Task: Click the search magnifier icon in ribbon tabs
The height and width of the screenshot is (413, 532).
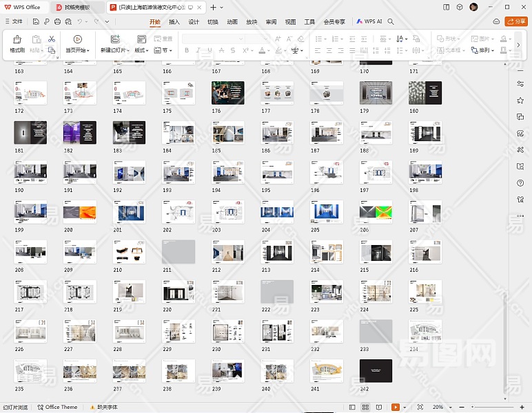Action: (x=391, y=21)
